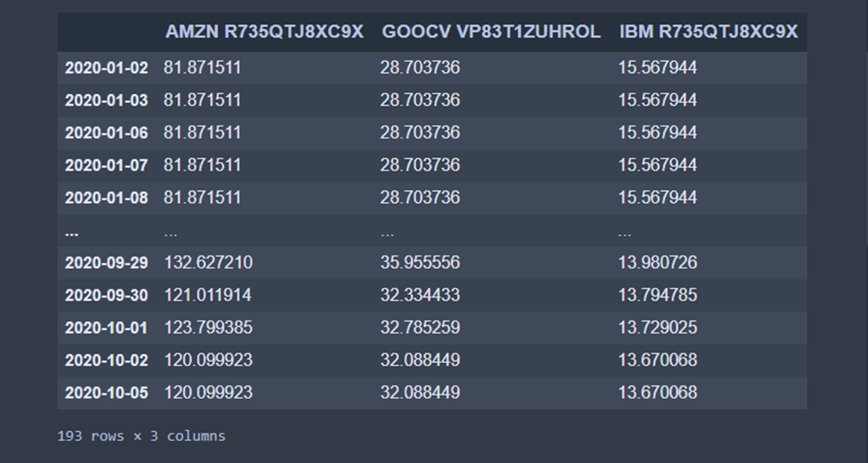Select the 2020-10-02 row index
This screenshot has width=868, height=463.
106,360
